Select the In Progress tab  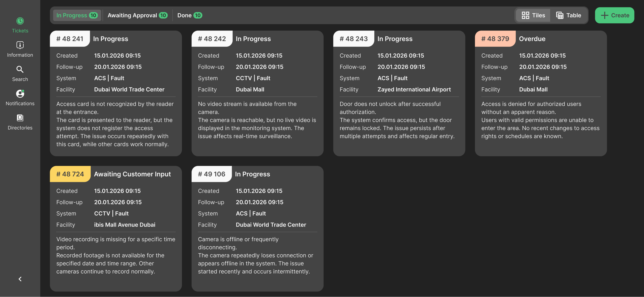(x=77, y=15)
